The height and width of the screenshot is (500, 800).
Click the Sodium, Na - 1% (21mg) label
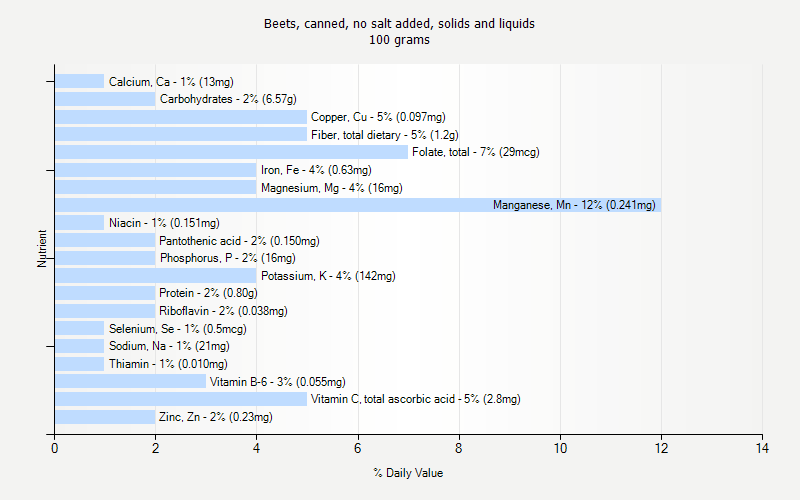[x=169, y=346]
